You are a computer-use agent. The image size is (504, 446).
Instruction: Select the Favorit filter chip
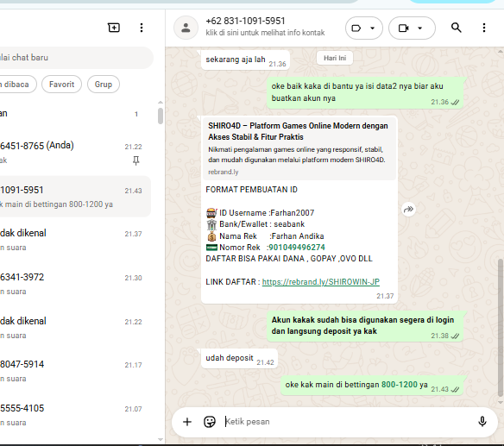tap(61, 85)
